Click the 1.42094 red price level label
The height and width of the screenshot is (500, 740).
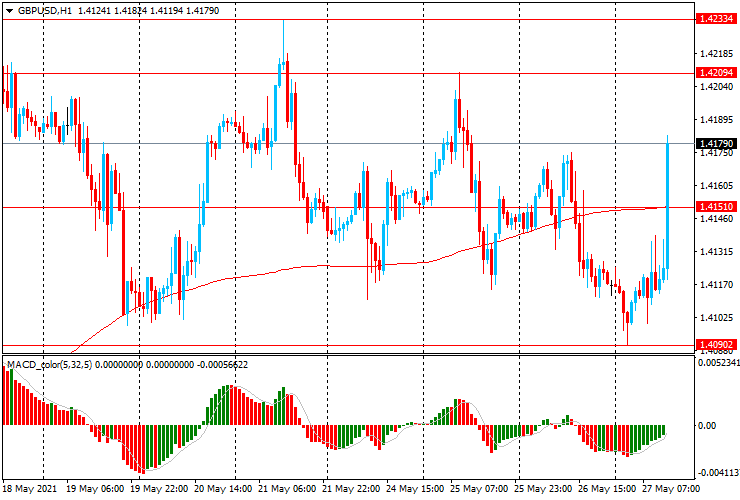pos(716,73)
